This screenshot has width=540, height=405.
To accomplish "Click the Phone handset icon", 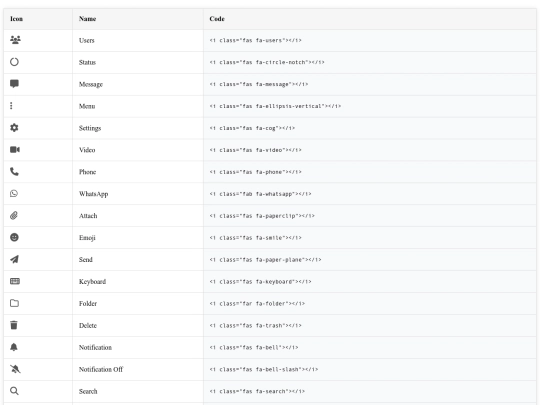I will click(x=14, y=172).
